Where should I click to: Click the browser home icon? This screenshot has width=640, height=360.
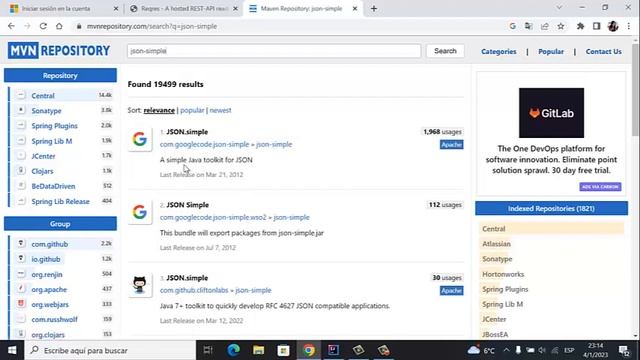coord(59,26)
